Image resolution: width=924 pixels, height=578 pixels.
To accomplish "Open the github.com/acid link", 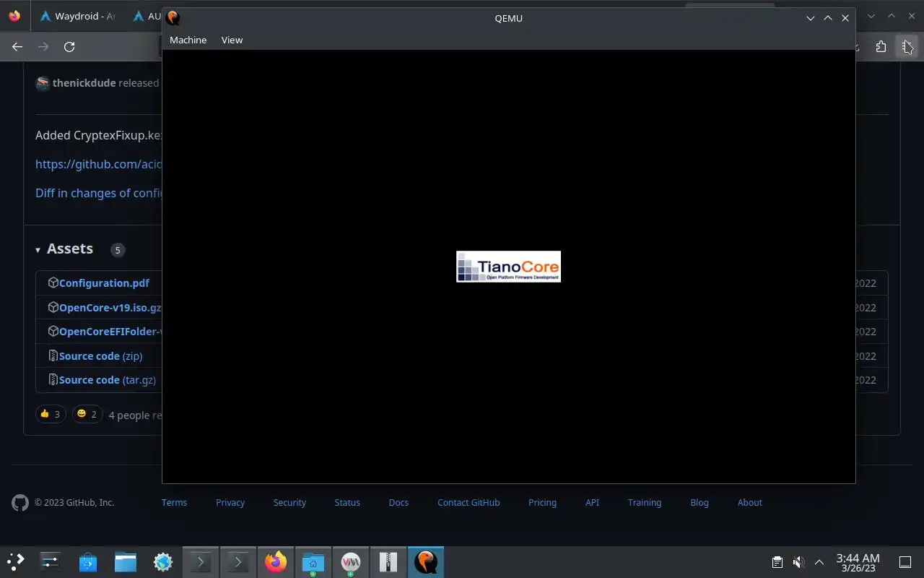I will tap(98, 164).
